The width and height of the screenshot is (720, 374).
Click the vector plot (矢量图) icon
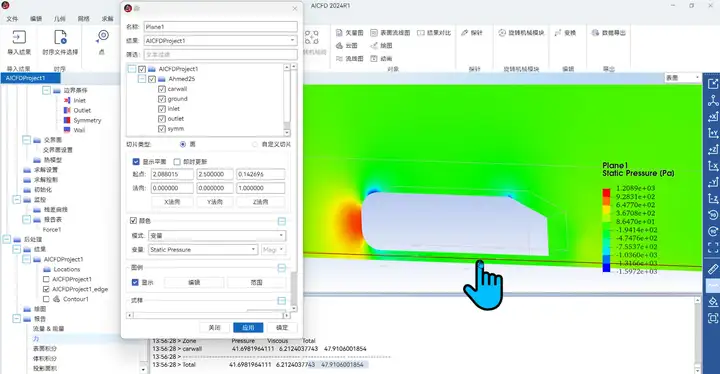[x=339, y=33]
